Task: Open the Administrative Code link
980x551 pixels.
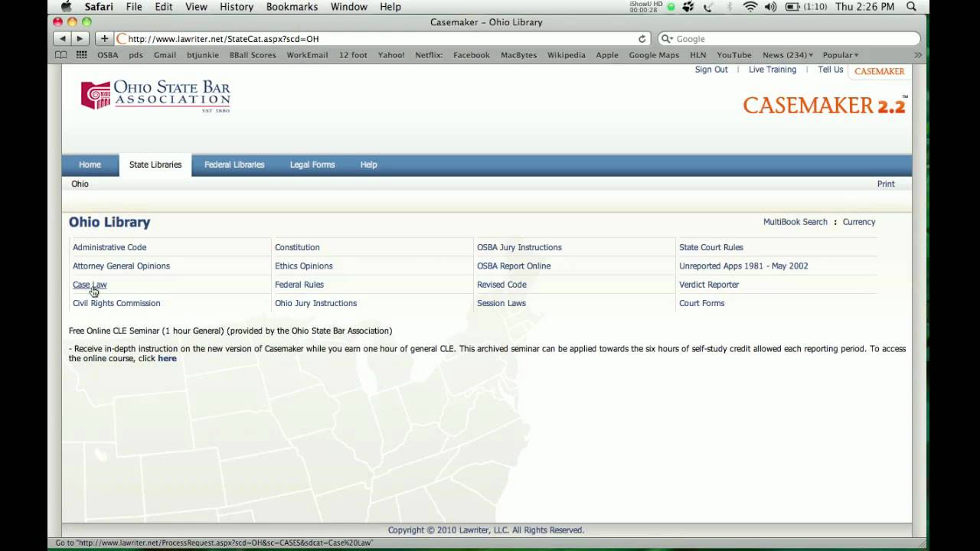Action: click(109, 247)
